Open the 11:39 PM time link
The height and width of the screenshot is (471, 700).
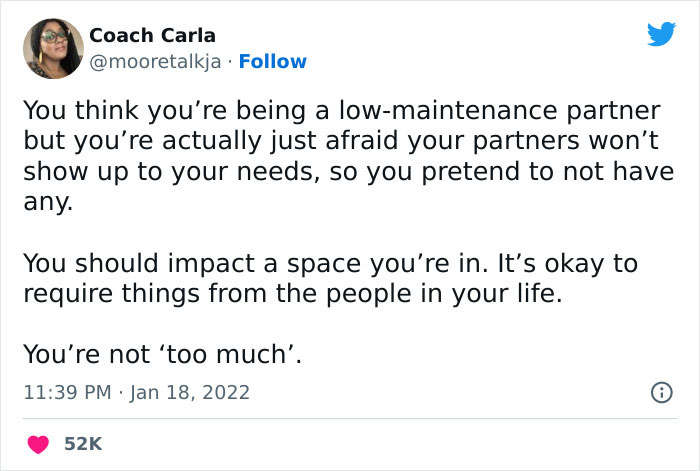[66, 392]
